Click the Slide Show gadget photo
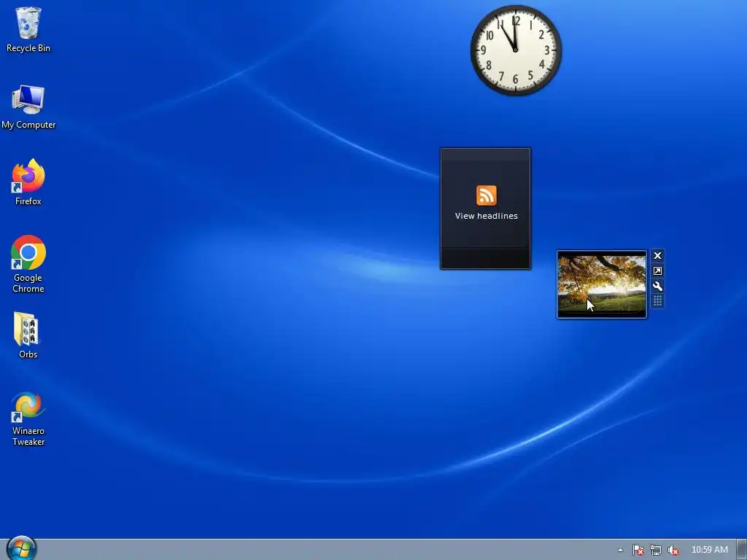Image resolution: width=747 pixels, height=560 pixels. pos(602,284)
